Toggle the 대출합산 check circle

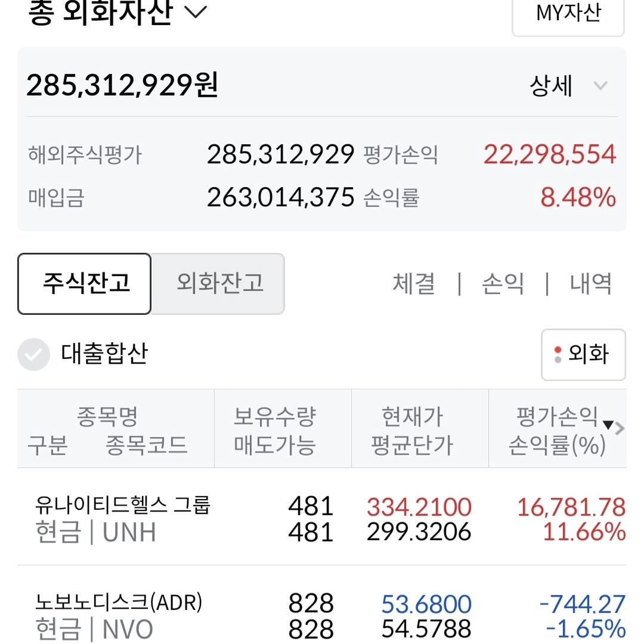click(x=33, y=354)
